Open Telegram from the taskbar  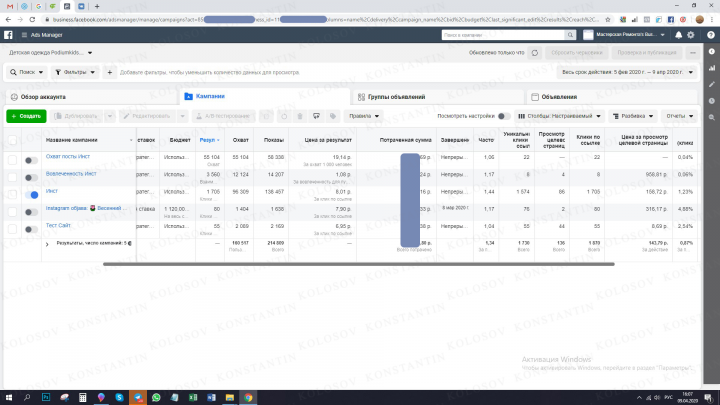(138, 397)
